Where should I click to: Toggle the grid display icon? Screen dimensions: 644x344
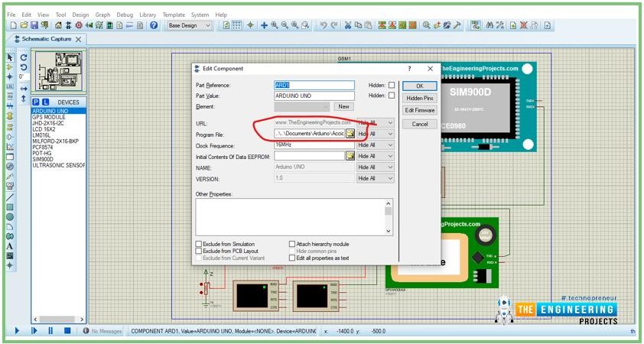(237, 25)
